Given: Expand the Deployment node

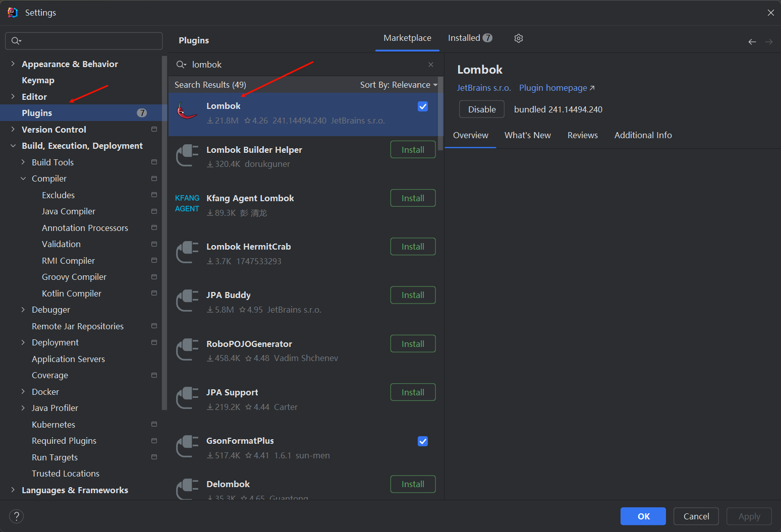Looking at the screenshot, I should (23, 342).
